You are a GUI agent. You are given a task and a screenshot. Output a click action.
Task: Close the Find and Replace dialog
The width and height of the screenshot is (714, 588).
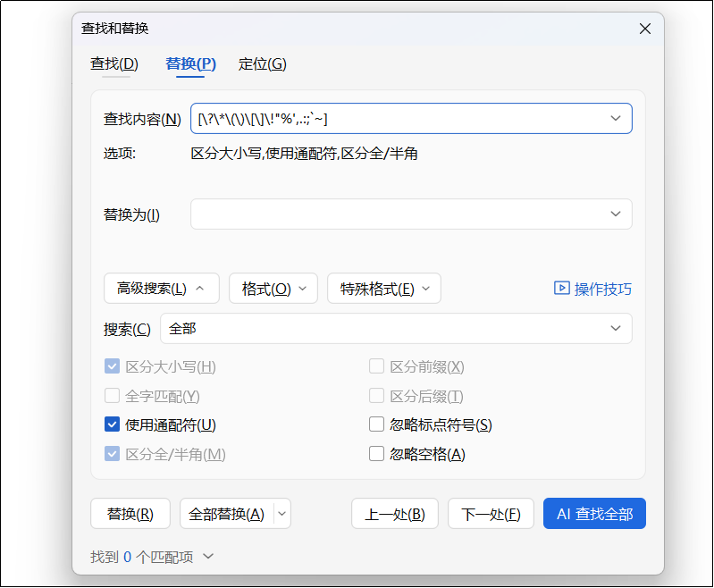pos(645,29)
